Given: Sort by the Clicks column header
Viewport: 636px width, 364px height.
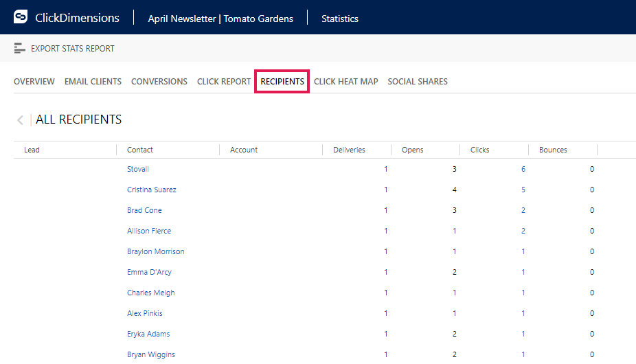Looking at the screenshot, I should coord(480,150).
